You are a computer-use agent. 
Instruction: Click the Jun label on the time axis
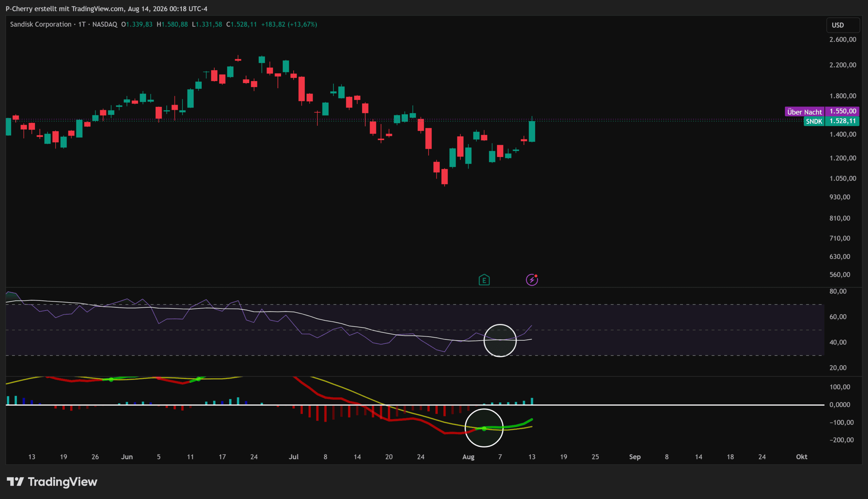(x=127, y=457)
